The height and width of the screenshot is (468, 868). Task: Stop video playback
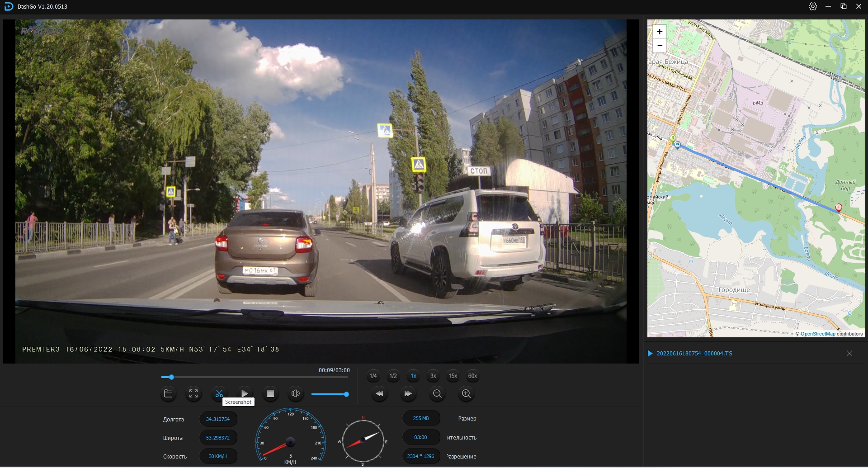coord(270,393)
